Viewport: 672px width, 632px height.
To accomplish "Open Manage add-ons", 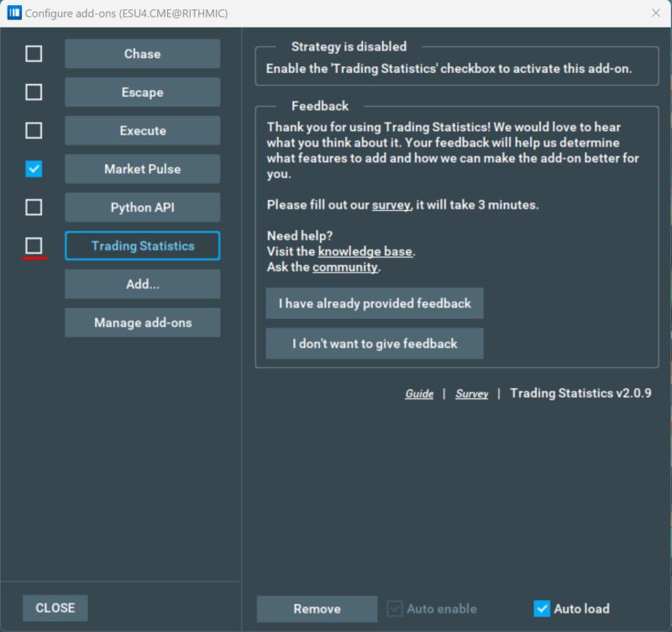I will click(x=142, y=322).
